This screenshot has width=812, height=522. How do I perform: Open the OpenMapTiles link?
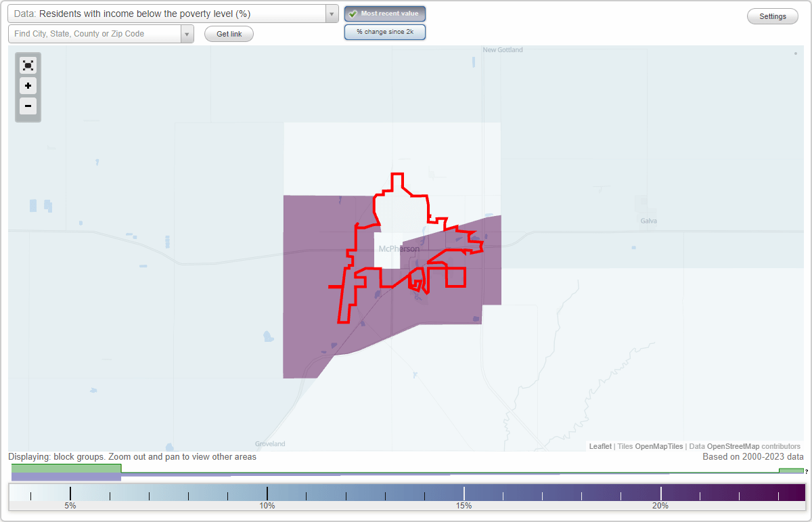658,446
